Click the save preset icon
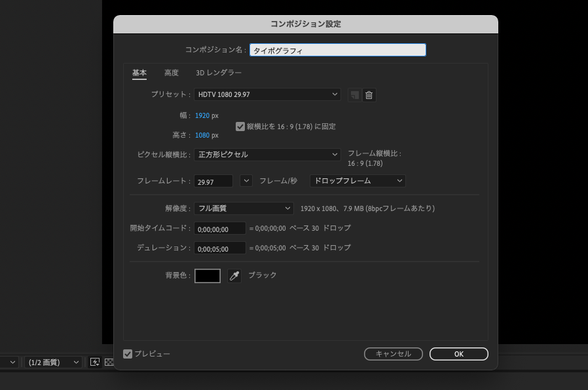 (x=354, y=95)
